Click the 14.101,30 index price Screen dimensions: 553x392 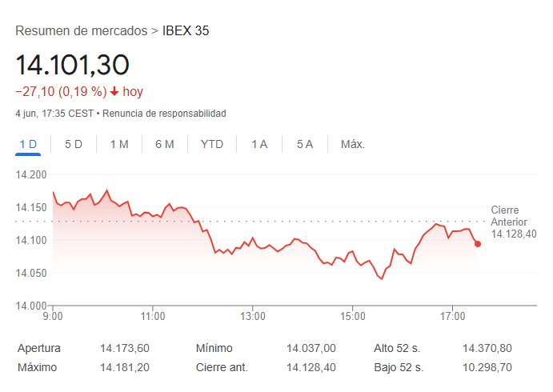(72, 64)
